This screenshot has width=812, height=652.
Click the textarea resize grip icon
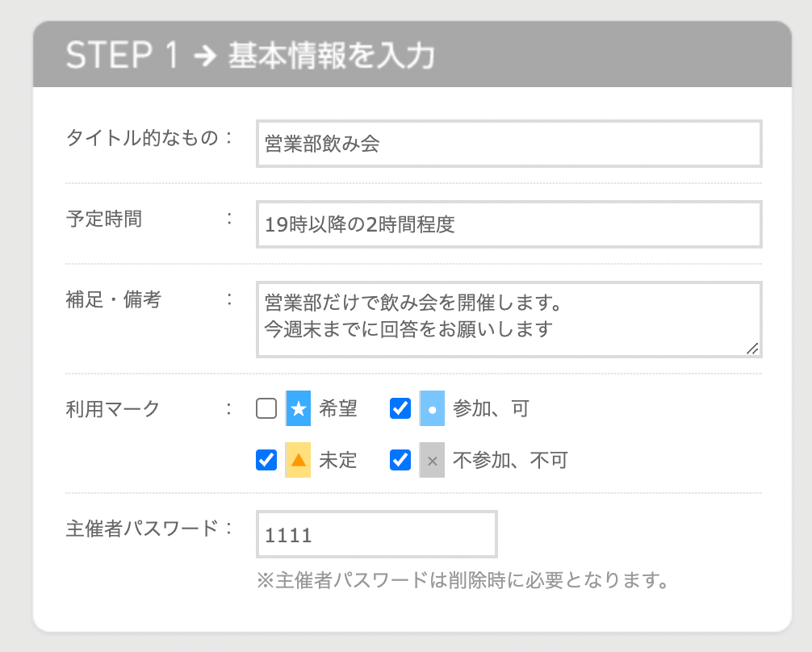pos(752,348)
